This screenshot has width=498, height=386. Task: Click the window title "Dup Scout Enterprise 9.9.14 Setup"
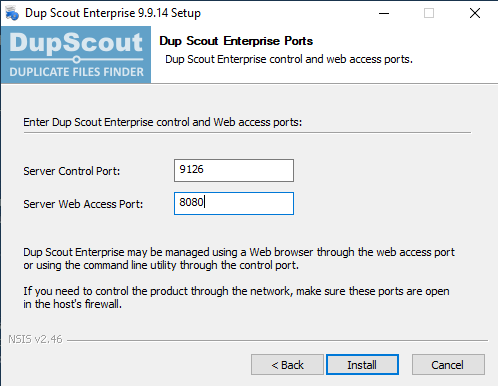(x=113, y=13)
